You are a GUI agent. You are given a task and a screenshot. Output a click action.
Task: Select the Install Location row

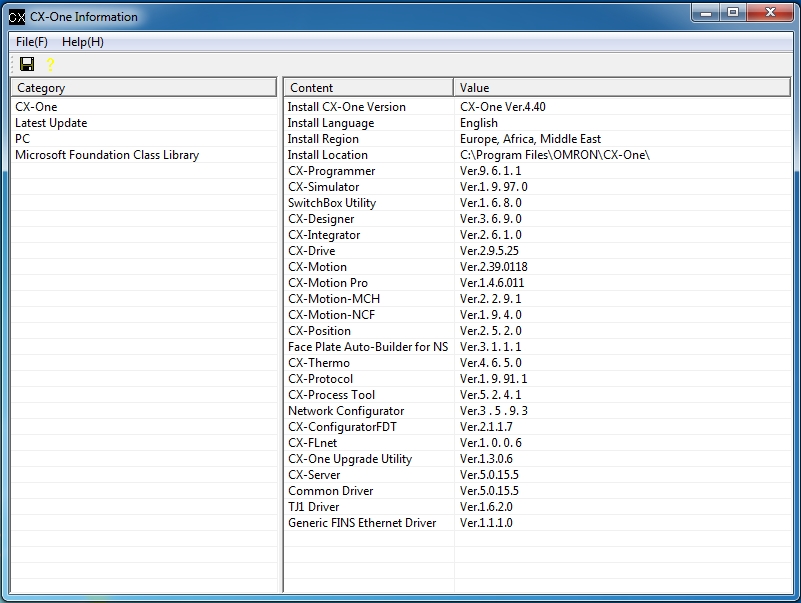(x=537, y=155)
